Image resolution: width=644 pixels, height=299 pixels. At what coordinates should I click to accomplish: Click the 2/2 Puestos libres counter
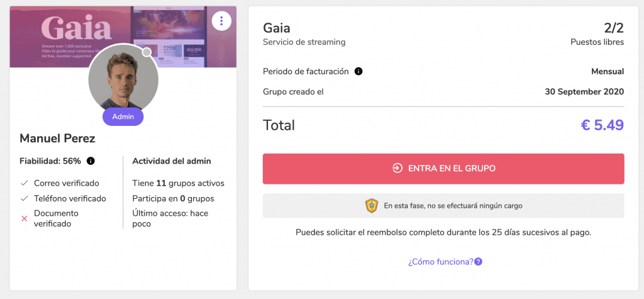597,34
